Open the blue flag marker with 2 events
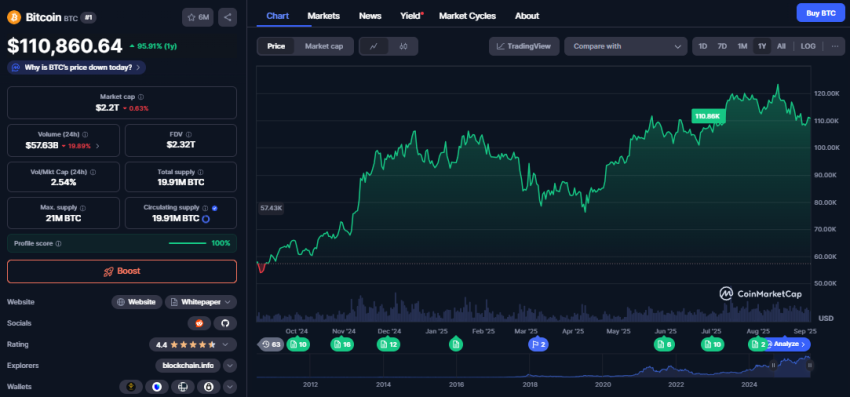 (x=538, y=344)
